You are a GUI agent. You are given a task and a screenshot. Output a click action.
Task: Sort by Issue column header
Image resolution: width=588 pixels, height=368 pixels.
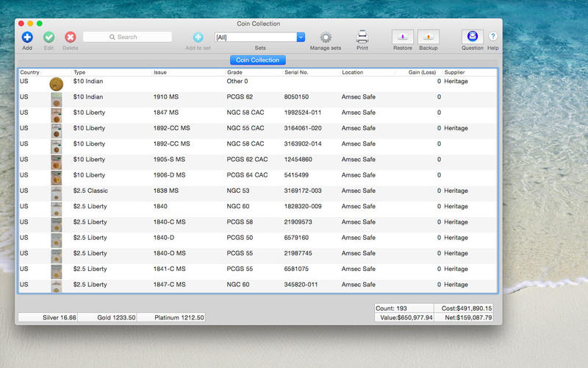coord(160,72)
